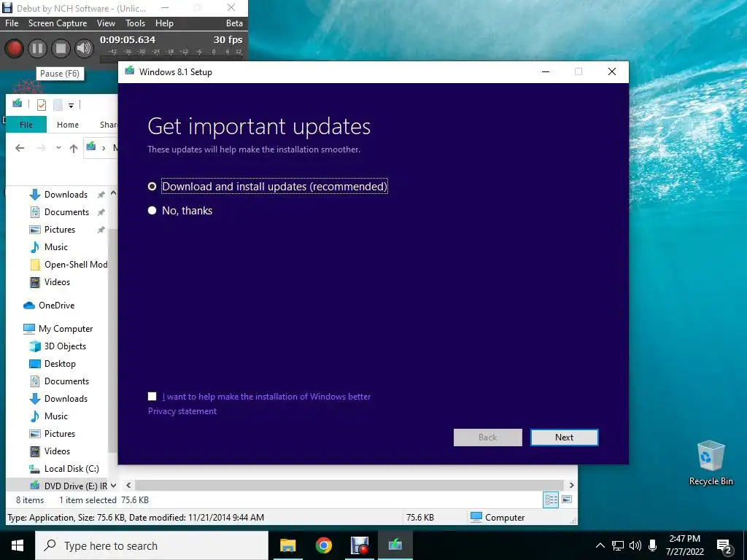Click the Next button in Windows Setup

(564, 437)
